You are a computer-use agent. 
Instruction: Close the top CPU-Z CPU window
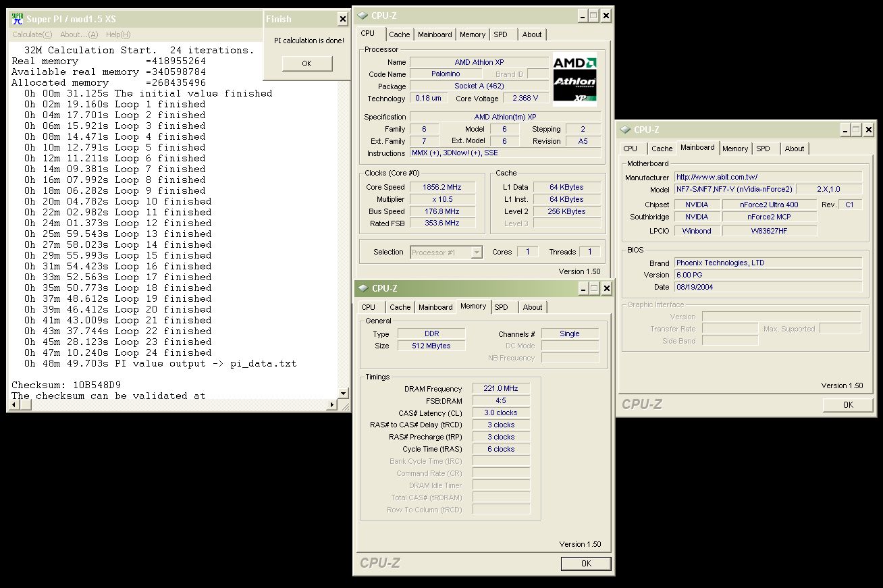[x=606, y=15]
